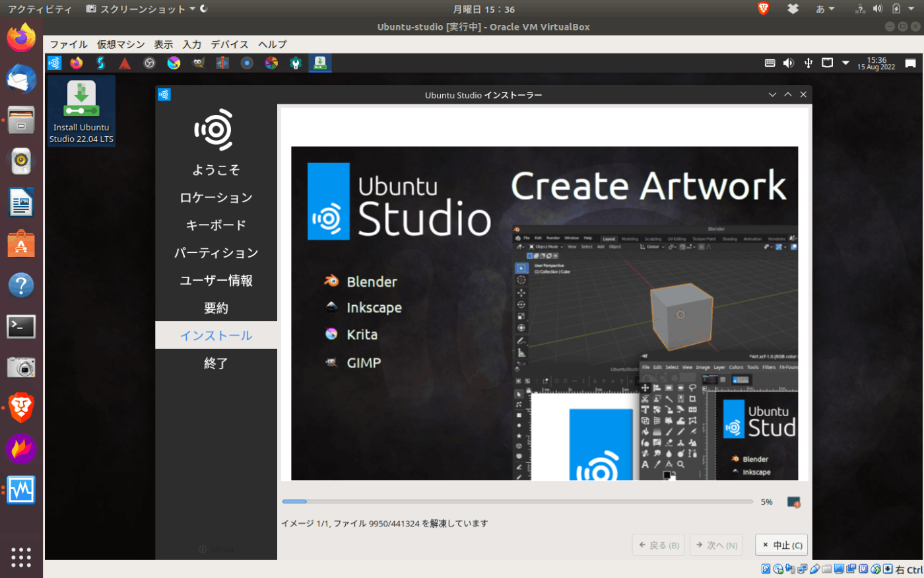Launch GIMP from the VM panel
924x578 pixels.
point(198,63)
